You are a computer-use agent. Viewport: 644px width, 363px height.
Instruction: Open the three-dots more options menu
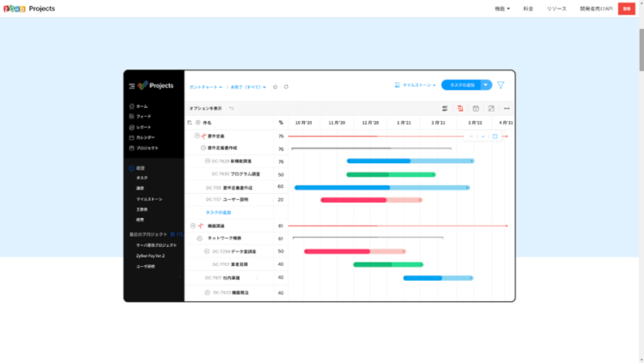[x=507, y=108]
